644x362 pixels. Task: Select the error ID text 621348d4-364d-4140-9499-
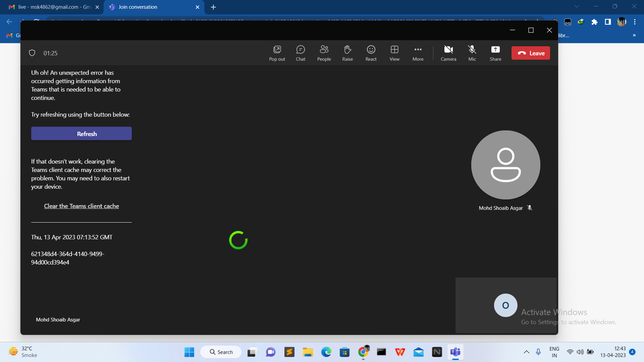point(68,254)
